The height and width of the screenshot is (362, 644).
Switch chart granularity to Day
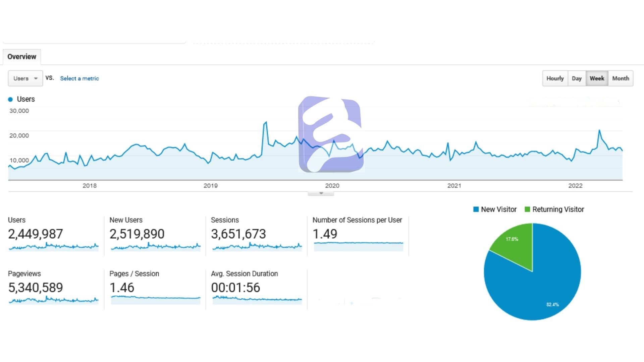[x=577, y=78]
